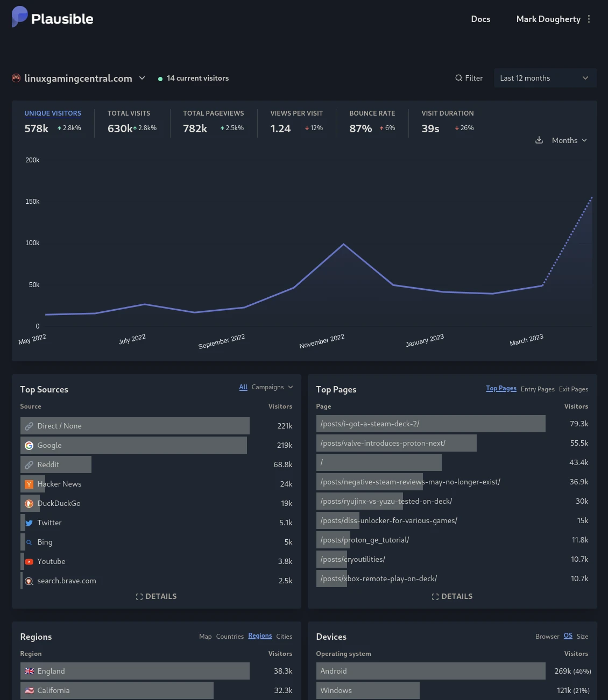Click the Reddit source link icon
This screenshot has height=700, width=608.
29,465
